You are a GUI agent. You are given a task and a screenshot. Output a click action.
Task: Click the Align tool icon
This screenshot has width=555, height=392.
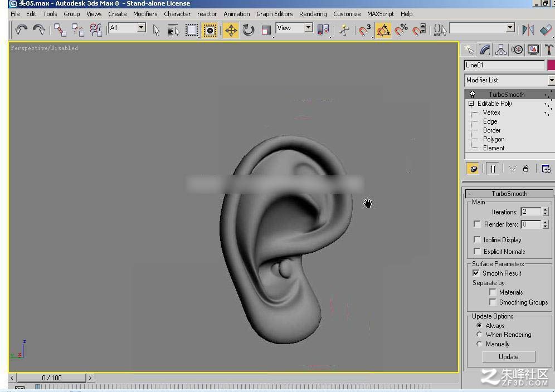pyautogui.click(x=546, y=30)
